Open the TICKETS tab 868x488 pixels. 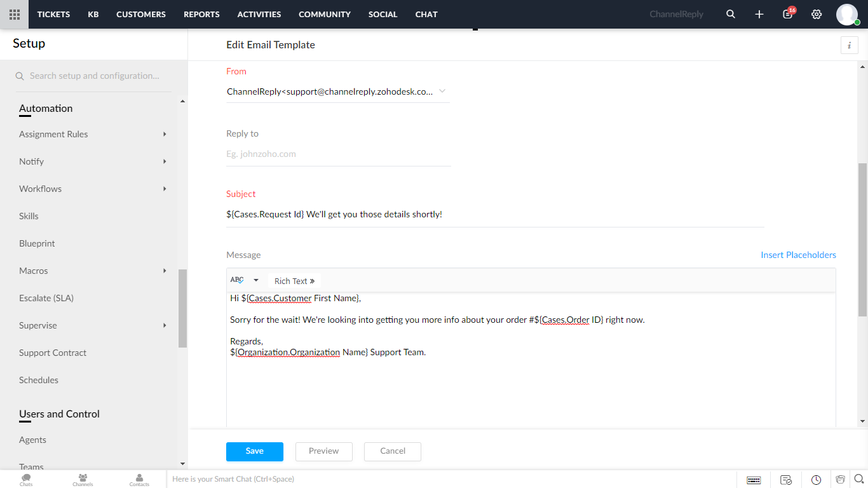53,14
